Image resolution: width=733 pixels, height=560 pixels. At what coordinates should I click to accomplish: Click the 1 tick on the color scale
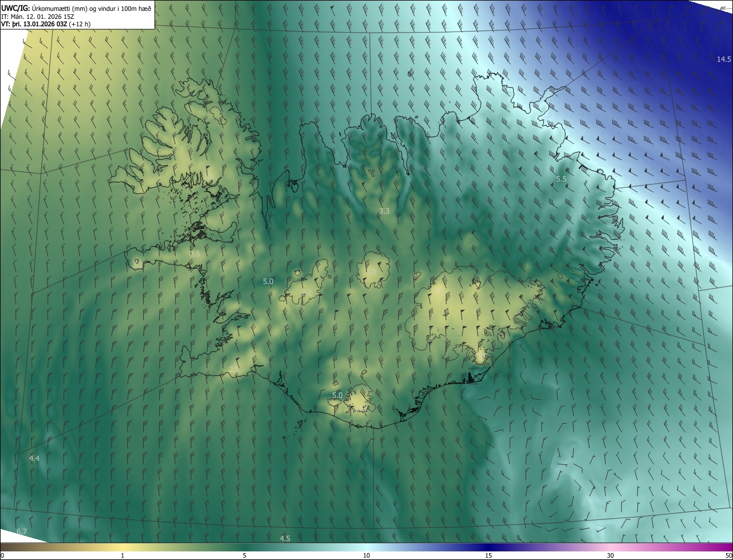click(x=123, y=555)
